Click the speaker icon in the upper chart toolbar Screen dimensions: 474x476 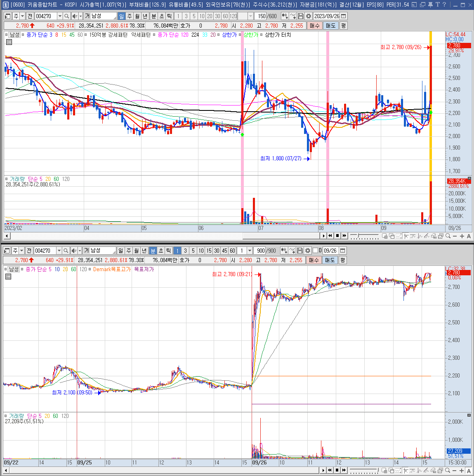tap(74, 16)
